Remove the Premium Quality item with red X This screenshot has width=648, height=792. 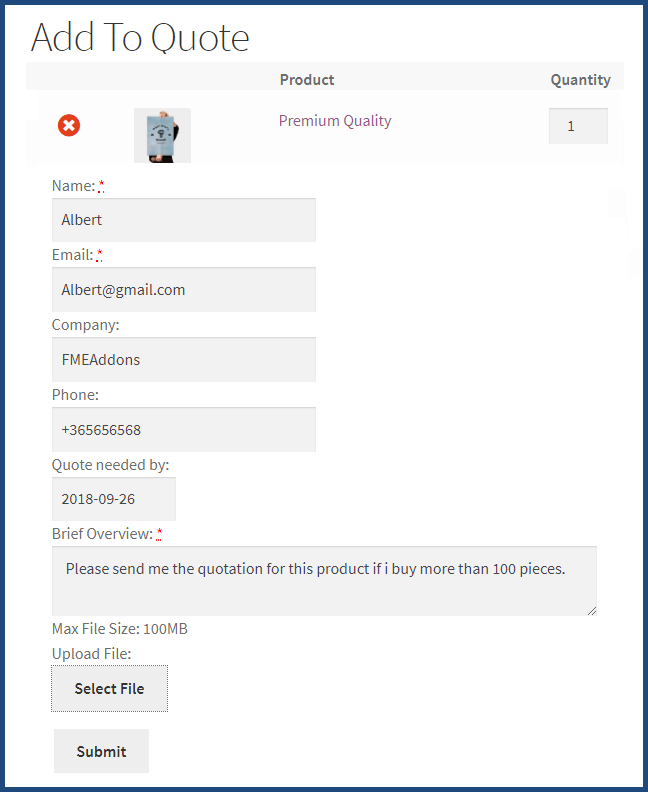tap(69, 125)
